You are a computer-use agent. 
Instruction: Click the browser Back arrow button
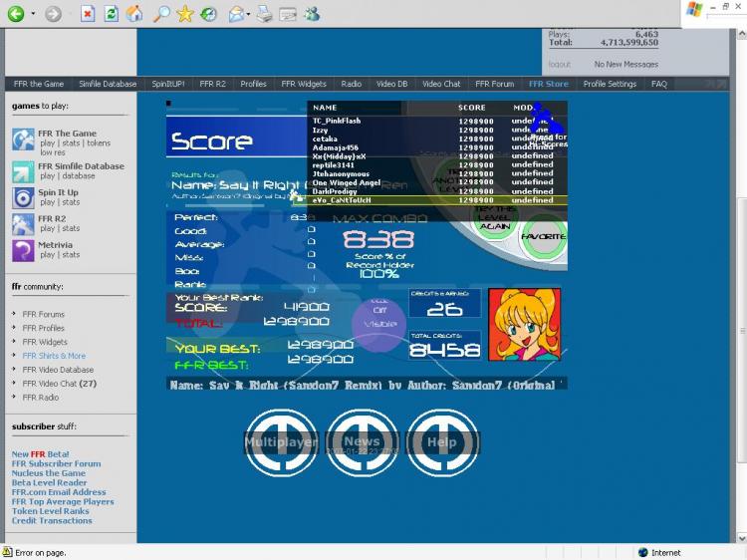pyautogui.click(x=15, y=13)
